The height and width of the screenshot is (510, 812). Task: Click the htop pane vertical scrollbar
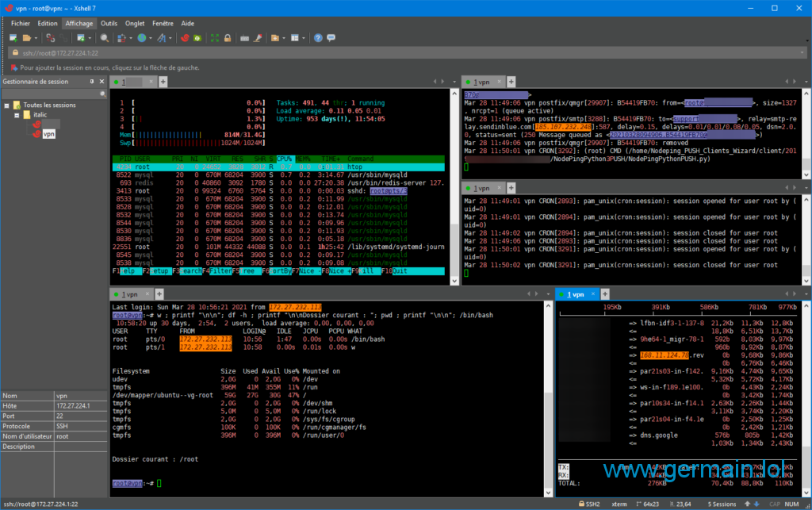click(454, 182)
